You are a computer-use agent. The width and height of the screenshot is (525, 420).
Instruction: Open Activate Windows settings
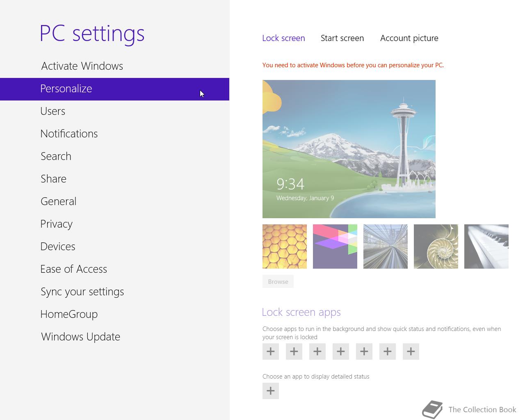[114, 66]
